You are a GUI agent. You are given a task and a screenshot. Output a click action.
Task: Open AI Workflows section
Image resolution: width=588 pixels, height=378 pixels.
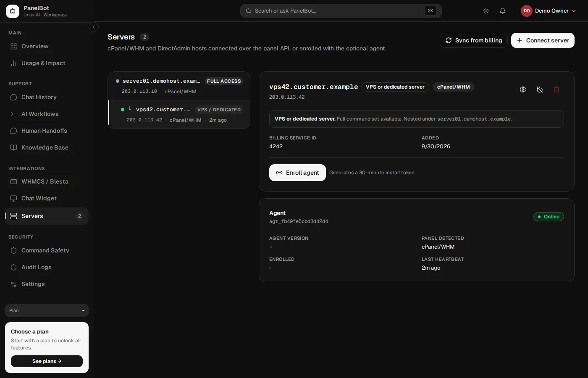point(47,114)
